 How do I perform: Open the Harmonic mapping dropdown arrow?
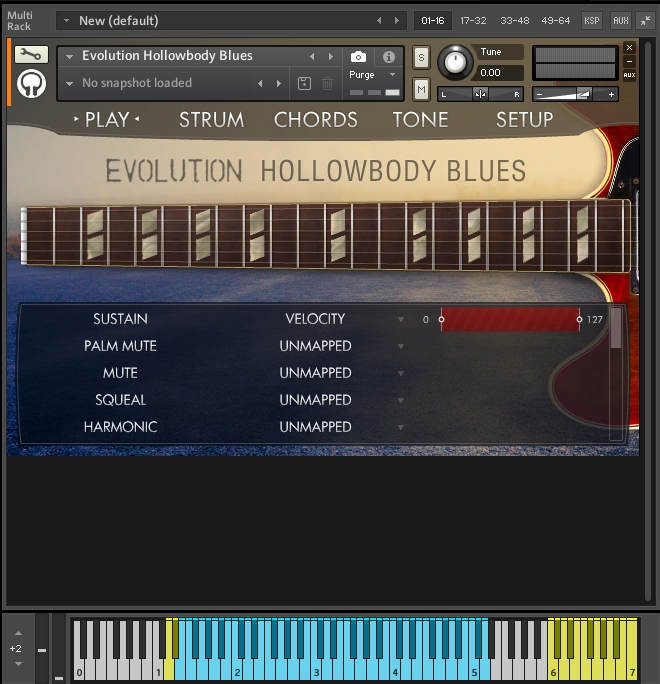tap(401, 428)
